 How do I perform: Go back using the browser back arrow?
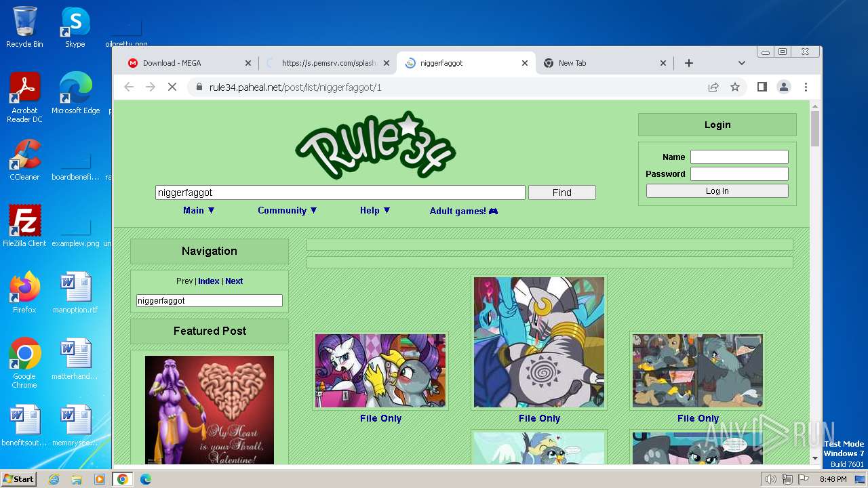click(x=129, y=87)
